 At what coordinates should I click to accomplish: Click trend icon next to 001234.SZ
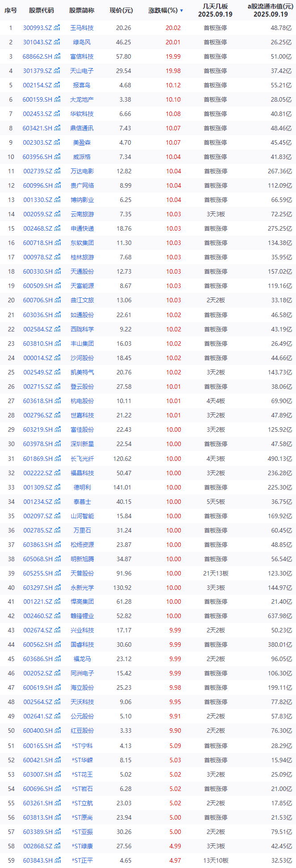click(x=57, y=502)
